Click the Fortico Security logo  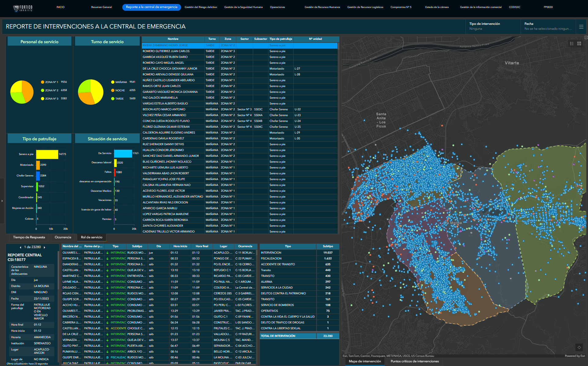click(x=23, y=8)
